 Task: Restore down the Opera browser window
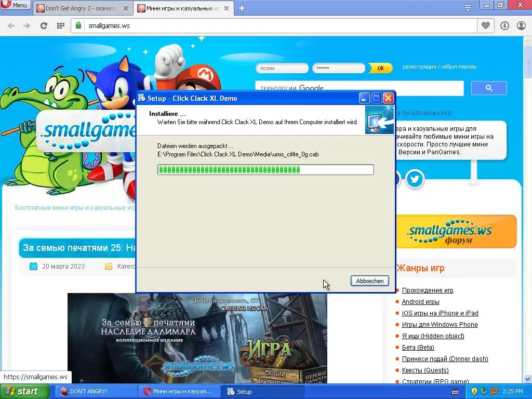point(501,5)
